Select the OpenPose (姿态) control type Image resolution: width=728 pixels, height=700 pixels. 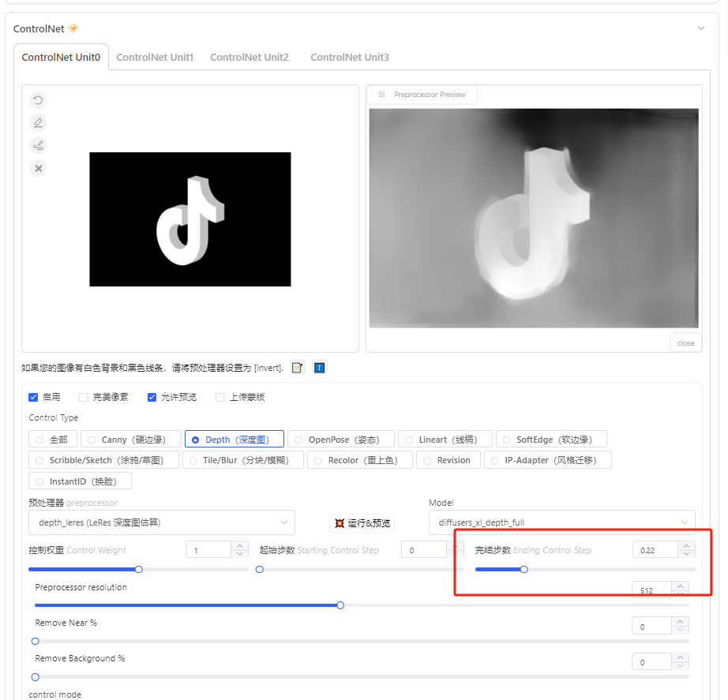[x=341, y=439]
